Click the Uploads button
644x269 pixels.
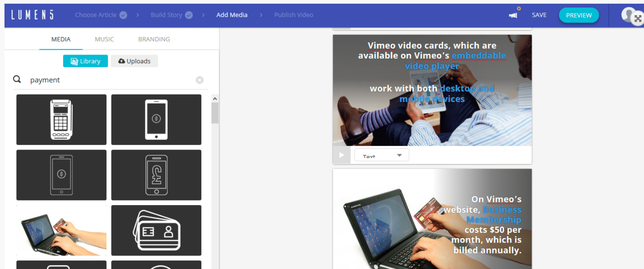pyautogui.click(x=134, y=61)
